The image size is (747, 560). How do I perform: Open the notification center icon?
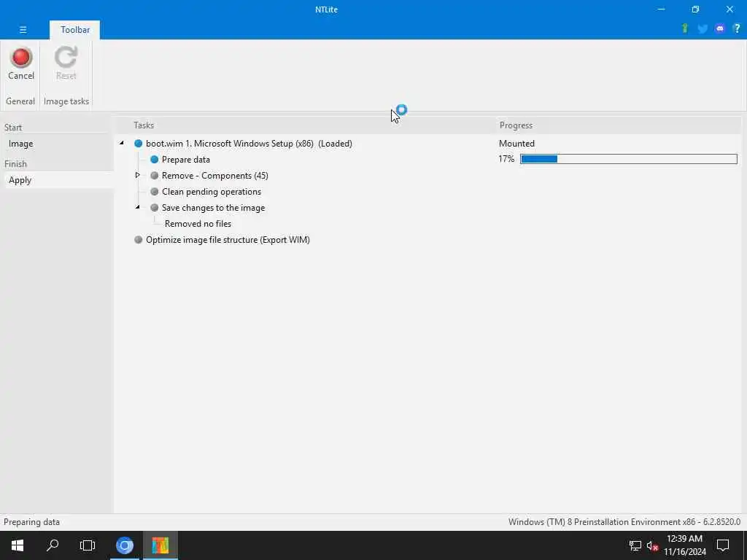[x=723, y=545]
